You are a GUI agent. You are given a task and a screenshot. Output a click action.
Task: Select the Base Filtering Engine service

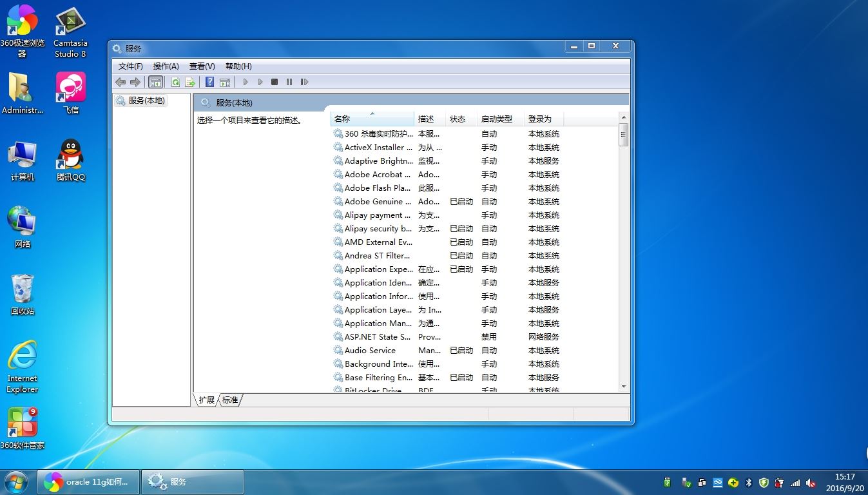click(x=447, y=378)
